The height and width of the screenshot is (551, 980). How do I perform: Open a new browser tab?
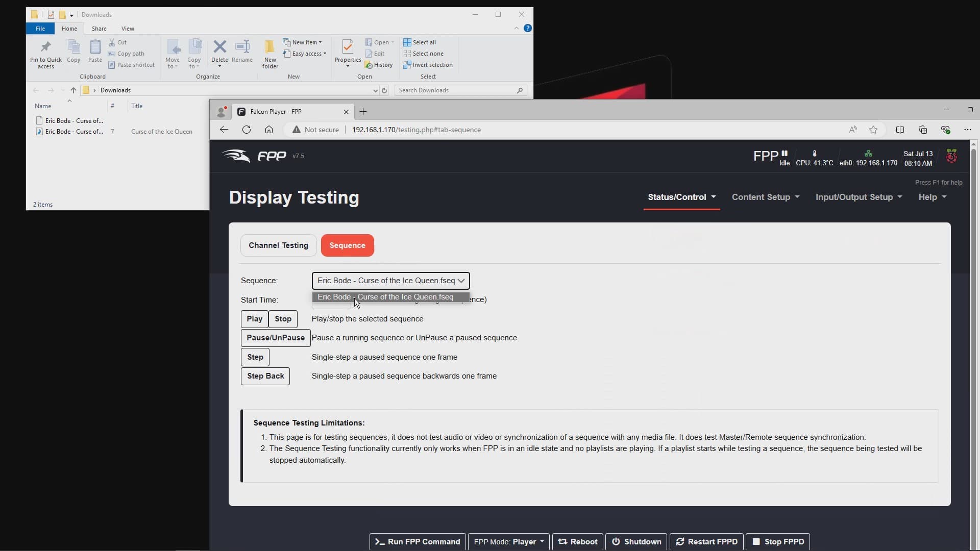point(363,111)
